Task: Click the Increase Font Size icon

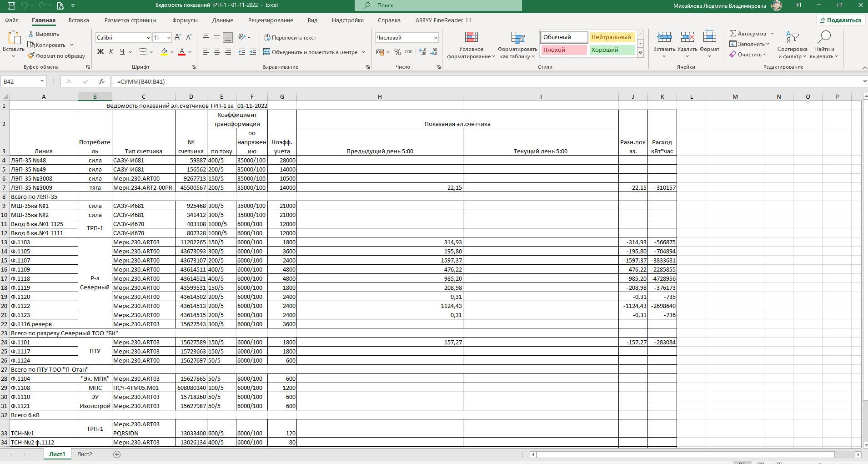Action: (x=178, y=37)
